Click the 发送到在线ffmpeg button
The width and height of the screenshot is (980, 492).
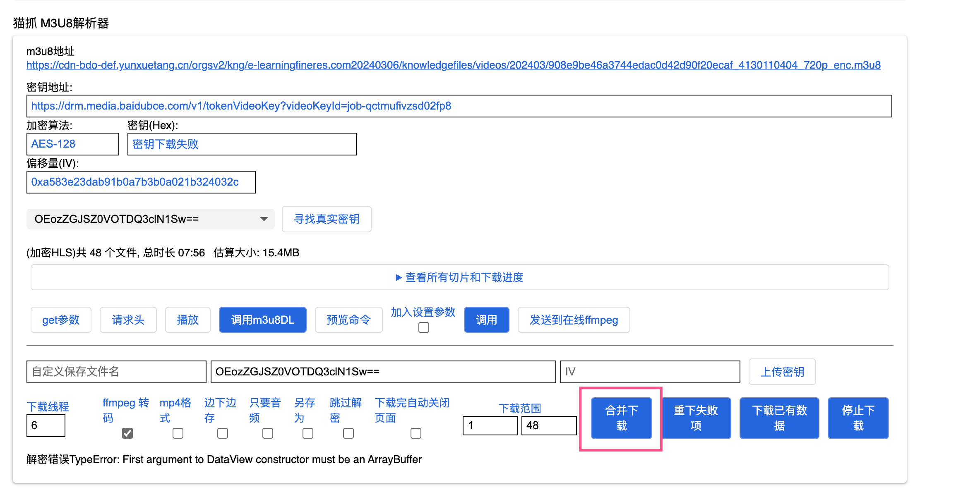click(x=574, y=320)
